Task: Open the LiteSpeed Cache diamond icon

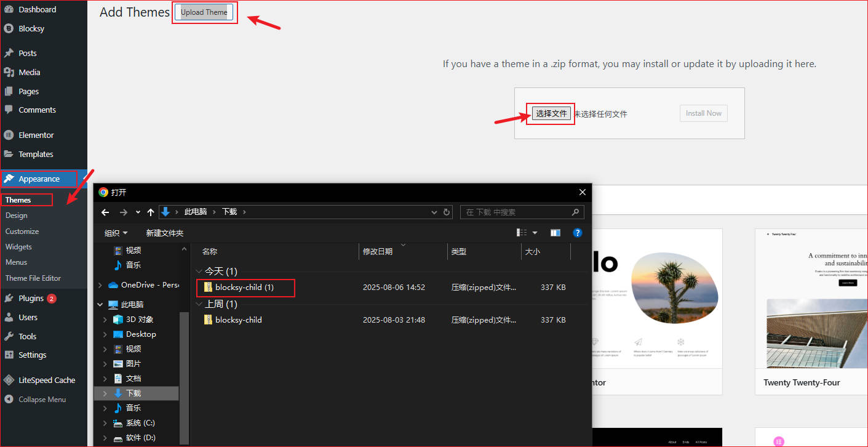Action: pos(9,380)
